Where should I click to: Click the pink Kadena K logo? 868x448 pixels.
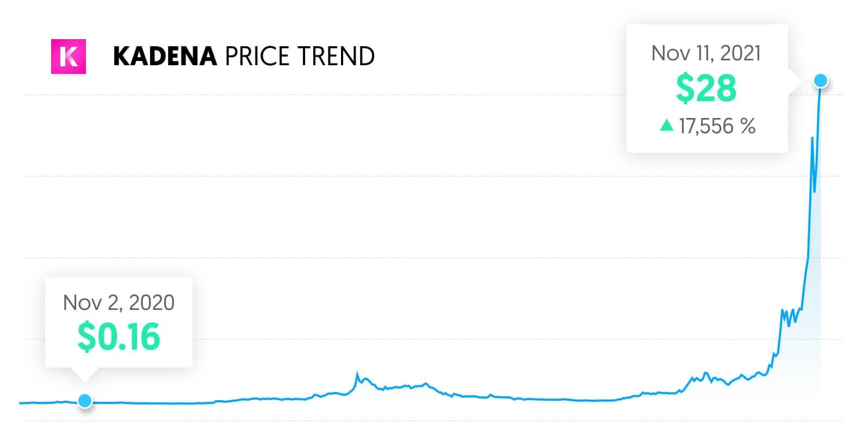click(69, 57)
